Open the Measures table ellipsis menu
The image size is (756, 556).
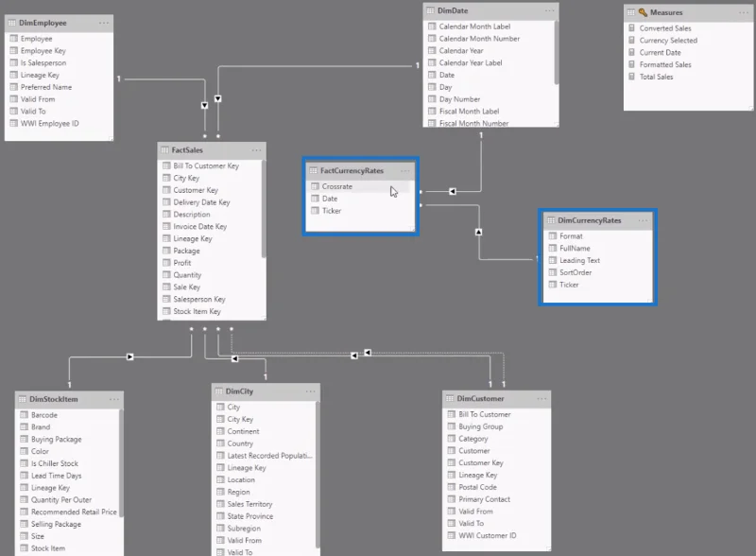click(744, 12)
